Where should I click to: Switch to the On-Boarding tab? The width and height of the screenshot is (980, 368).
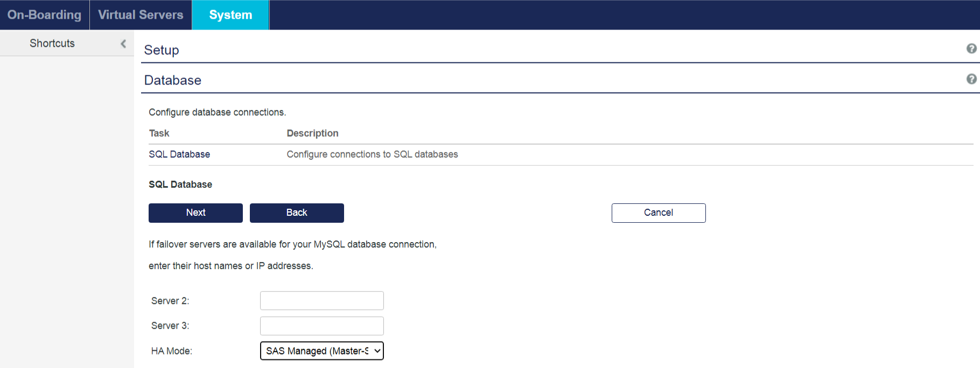tap(44, 15)
